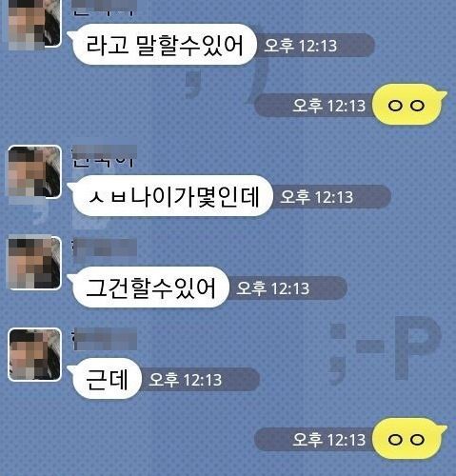The height and width of the screenshot is (476, 456).
Task: Click blurred sender name above "그건할수있어" bubble
Action: [x=104, y=248]
